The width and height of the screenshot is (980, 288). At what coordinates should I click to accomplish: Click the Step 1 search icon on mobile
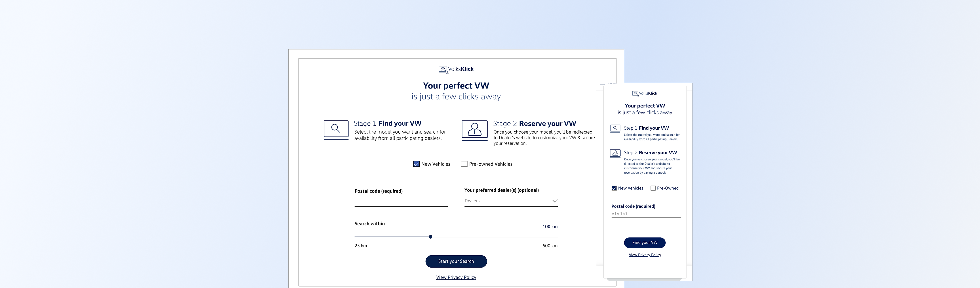[x=615, y=128]
